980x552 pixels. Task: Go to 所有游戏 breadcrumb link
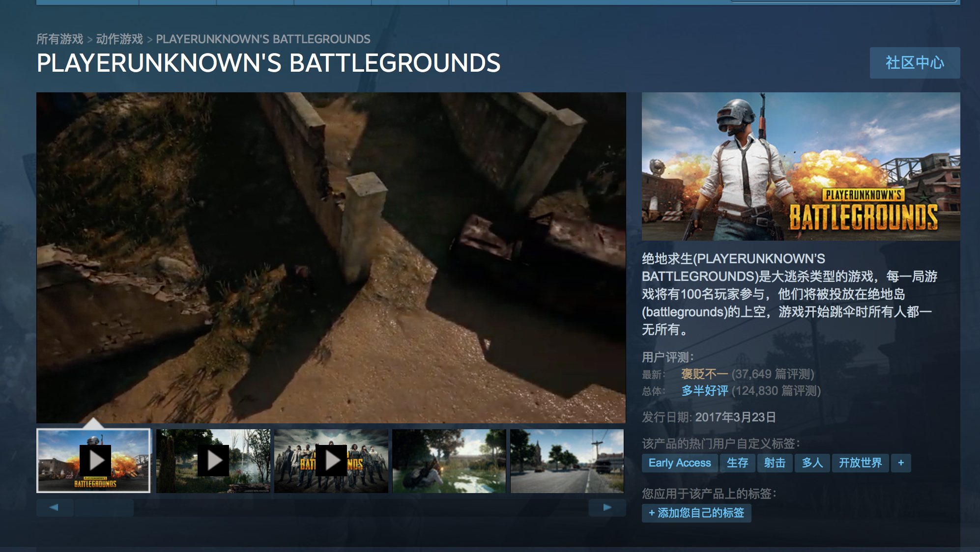click(x=60, y=39)
